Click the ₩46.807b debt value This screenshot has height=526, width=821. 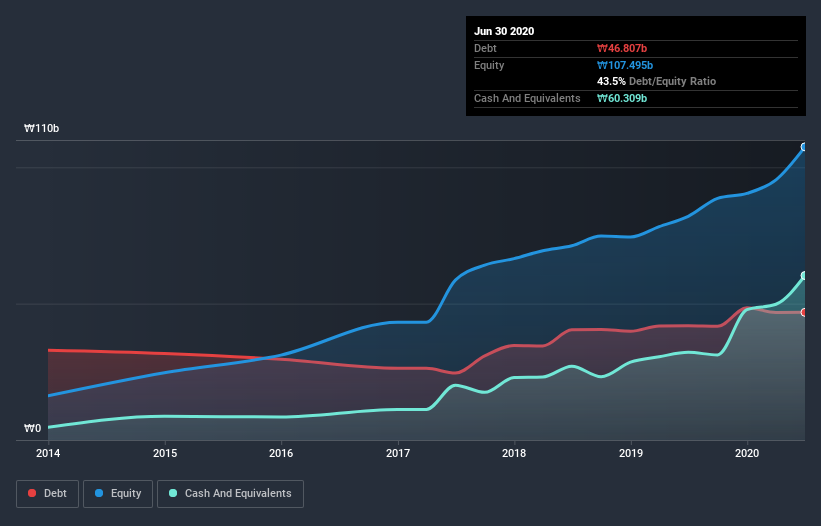pyautogui.click(x=622, y=48)
